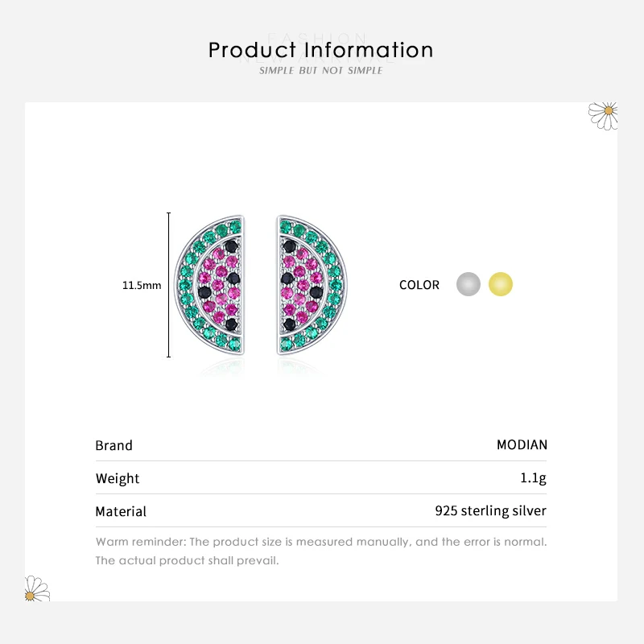Click the daisy flower icon at top right
This screenshot has height=644, width=644.
603,114
